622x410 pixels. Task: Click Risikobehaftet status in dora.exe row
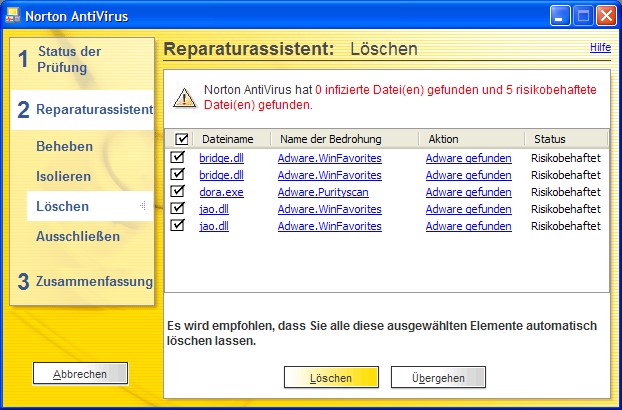(566, 192)
